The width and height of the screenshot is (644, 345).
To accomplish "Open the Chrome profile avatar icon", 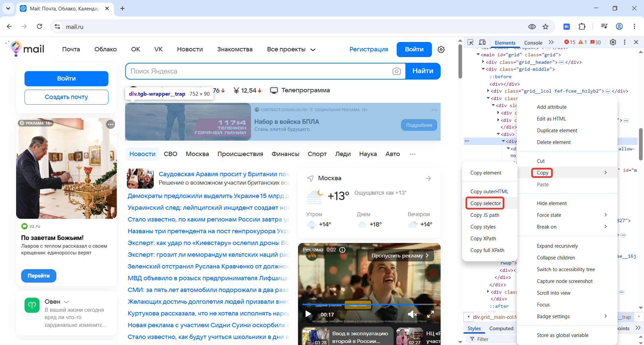I will 620,27.
